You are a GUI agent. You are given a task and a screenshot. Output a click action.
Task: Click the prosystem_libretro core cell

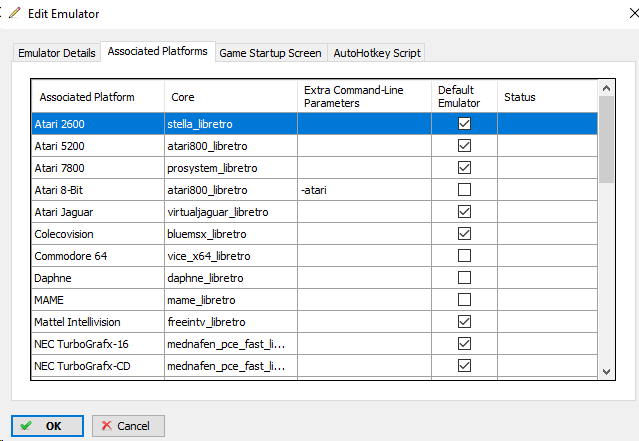coord(231,168)
